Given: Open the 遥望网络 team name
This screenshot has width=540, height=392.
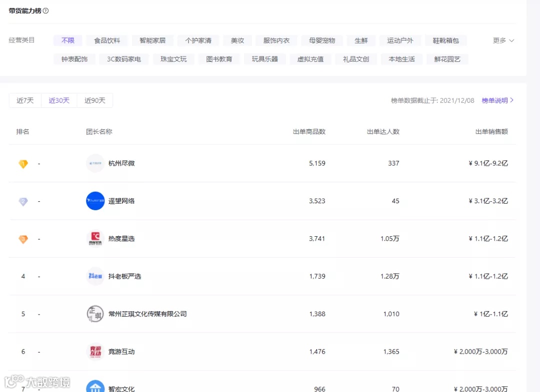Looking at the screenshot, I should [121, 201].
